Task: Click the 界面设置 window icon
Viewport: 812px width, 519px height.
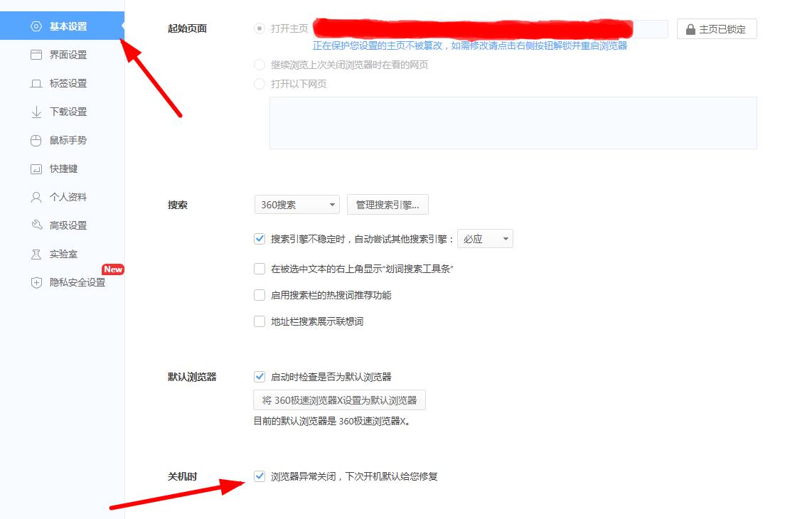Action: [x=36, y=55]
